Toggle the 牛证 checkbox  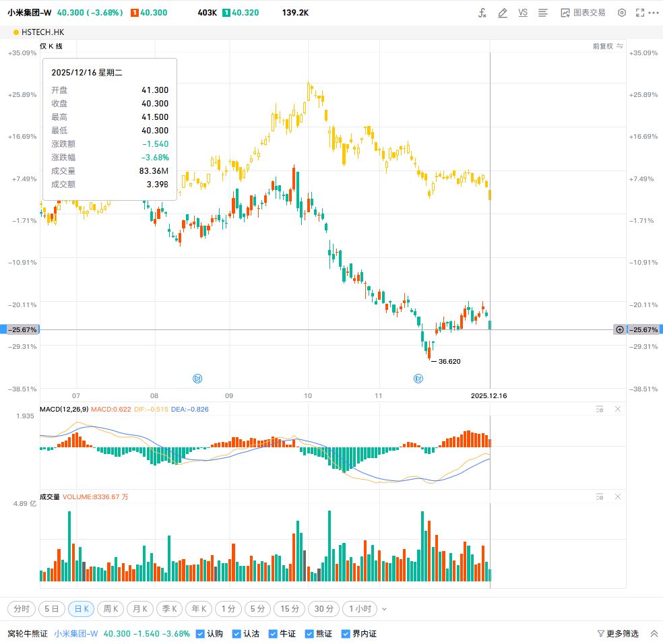[273, 634]
